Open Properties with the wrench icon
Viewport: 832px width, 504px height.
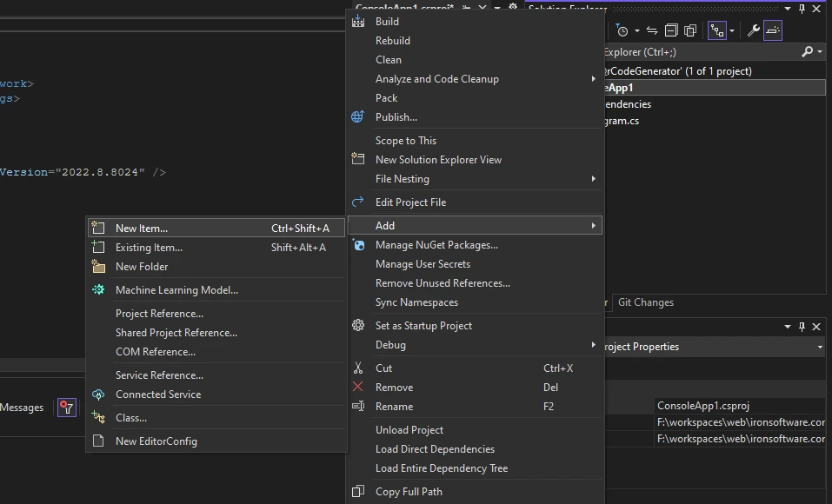pos(753,30)
